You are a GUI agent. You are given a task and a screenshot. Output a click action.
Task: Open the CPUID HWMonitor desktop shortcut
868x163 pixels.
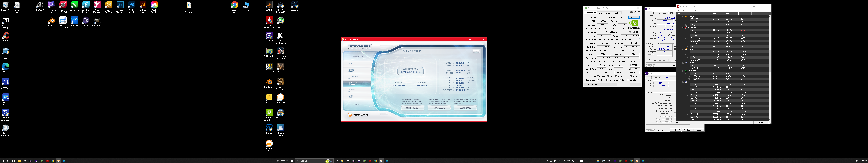tap(269, 23)
